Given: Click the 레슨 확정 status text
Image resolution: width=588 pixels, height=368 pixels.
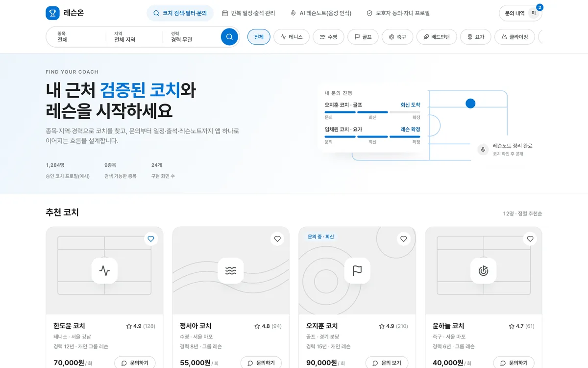Looking at the screenshot, I should (x=411, y=130).
